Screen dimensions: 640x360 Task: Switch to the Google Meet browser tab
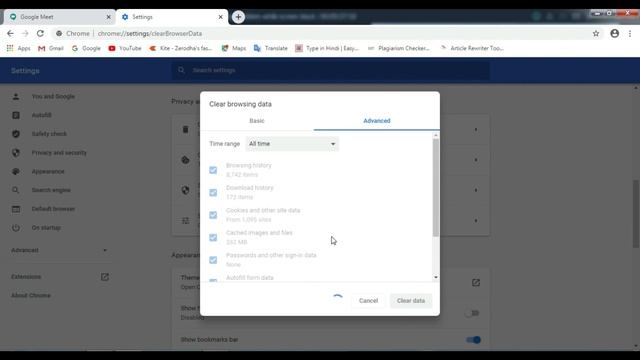tap(60, 17)
